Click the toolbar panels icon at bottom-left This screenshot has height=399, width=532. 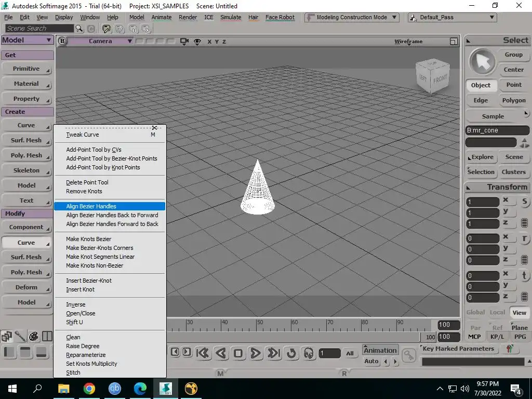coord(6,336)
